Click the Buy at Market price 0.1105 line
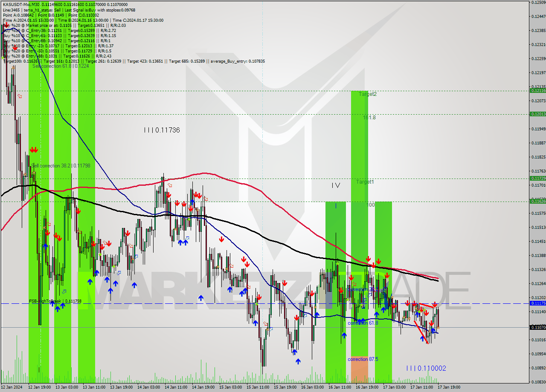 click(64, 25)
